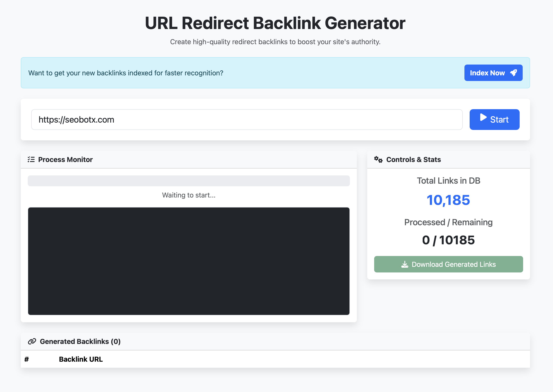
Task: Click the 10,185 total links number
Action: pos(448,200)
